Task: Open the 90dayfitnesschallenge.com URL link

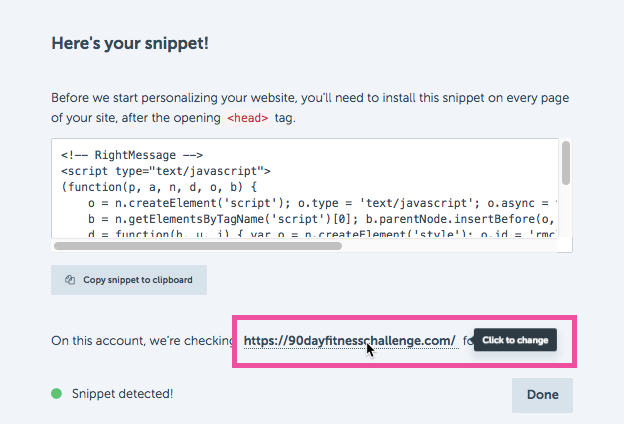Action: tap(350, 341)
